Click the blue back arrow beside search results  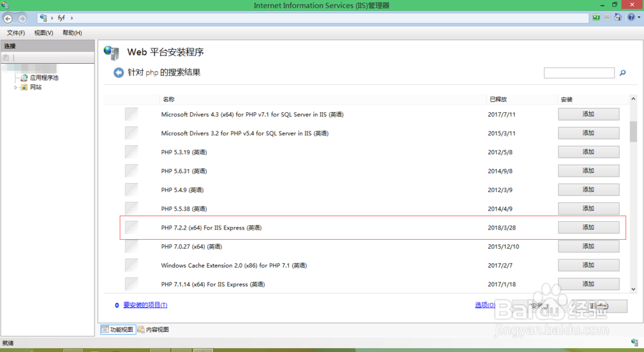118,73
